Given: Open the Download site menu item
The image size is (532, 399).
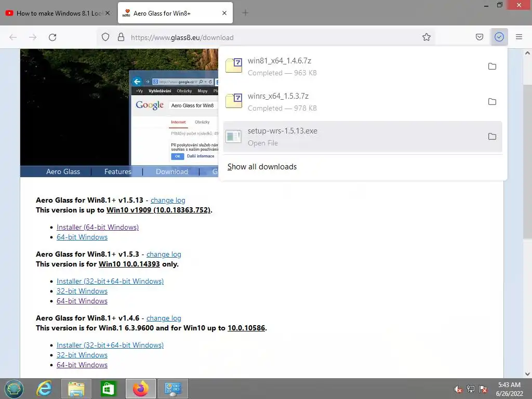Looking at the screenshot, I should point(171,171).
